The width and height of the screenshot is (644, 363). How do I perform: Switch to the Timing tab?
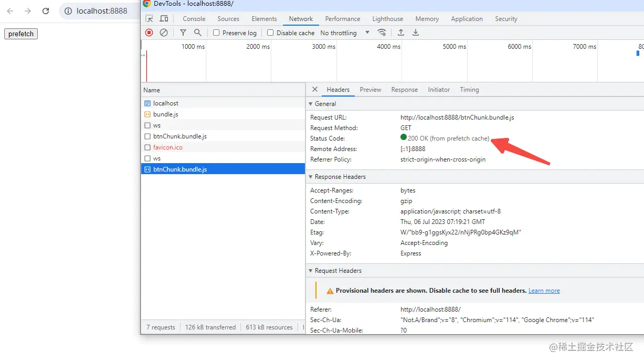pos(469,90)
